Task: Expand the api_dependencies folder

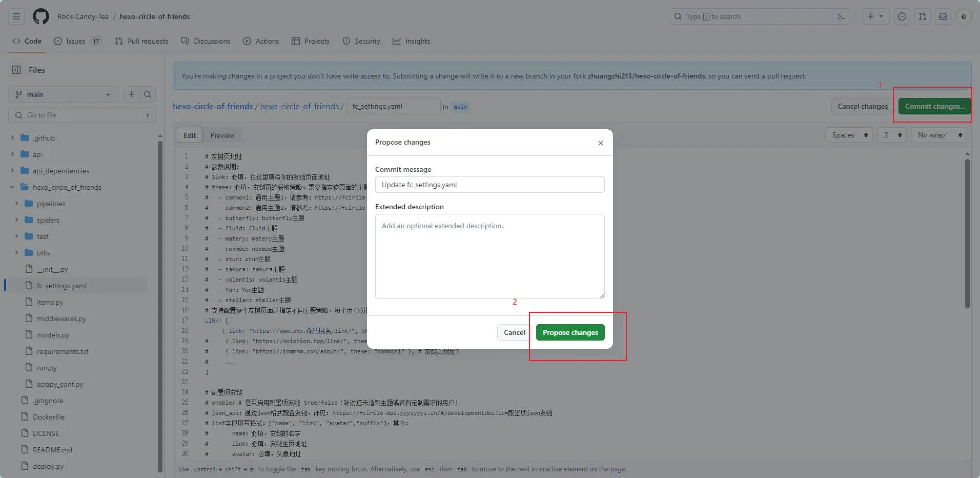Action: click(x=12, y=171)
